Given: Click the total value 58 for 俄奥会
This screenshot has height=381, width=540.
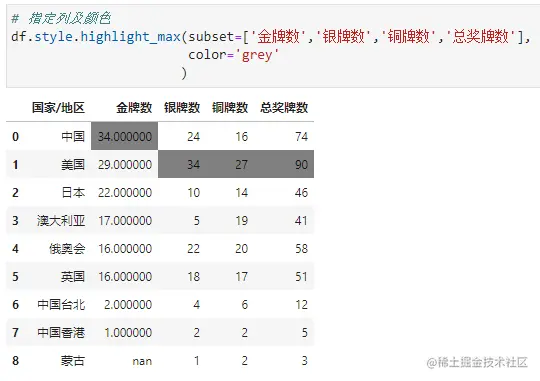Looking at the screenshot, I should [301, 248].
